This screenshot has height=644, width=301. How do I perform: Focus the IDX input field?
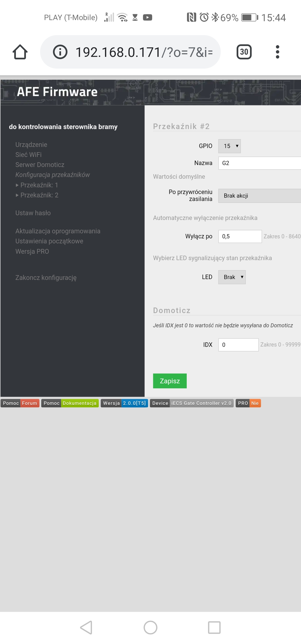[238, 345]
